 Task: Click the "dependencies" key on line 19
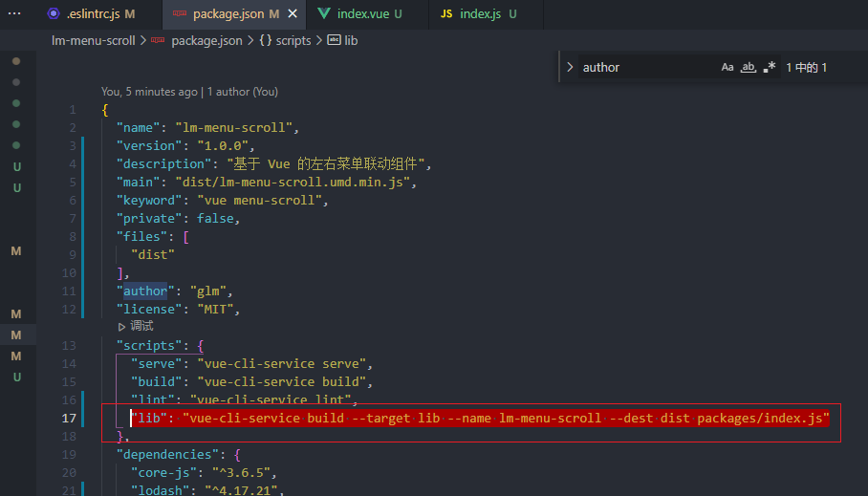(x=167, y=455)
